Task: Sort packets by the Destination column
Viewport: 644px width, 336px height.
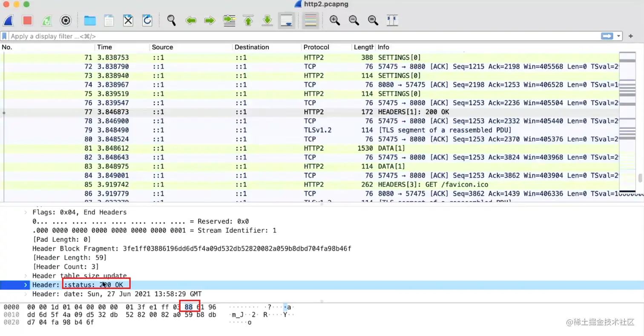Action: 267,47
